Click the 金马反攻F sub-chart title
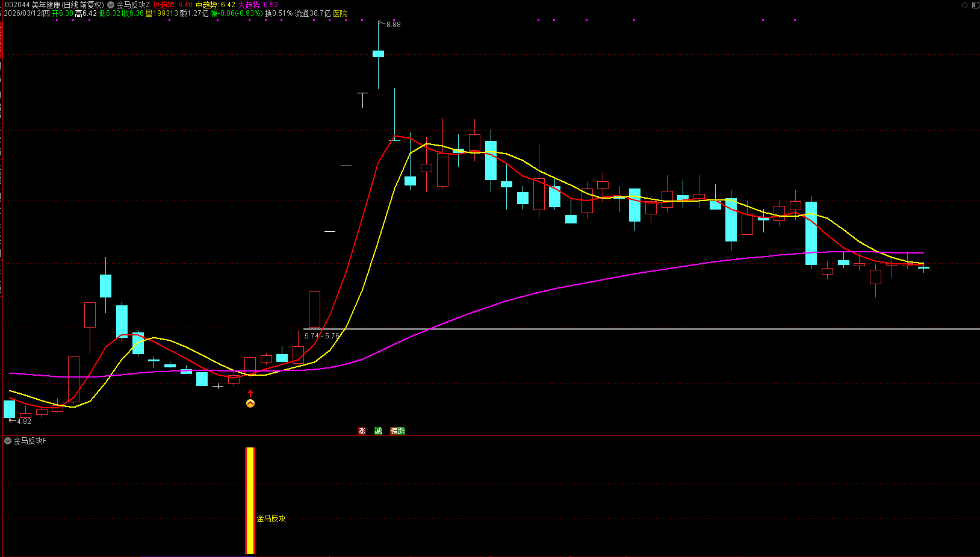The width and height of the screenshot is (980, 557). 30,441
